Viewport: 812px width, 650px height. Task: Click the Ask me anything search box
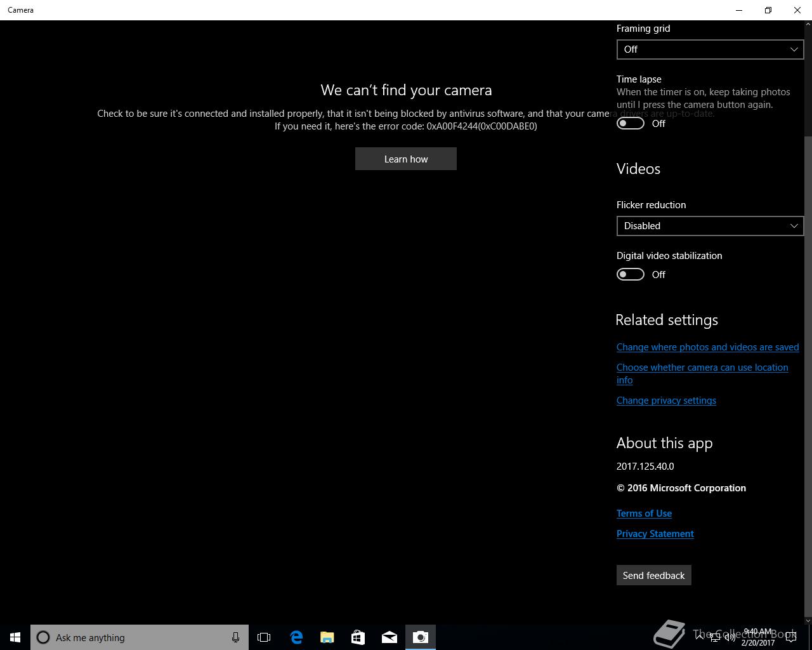140,637
